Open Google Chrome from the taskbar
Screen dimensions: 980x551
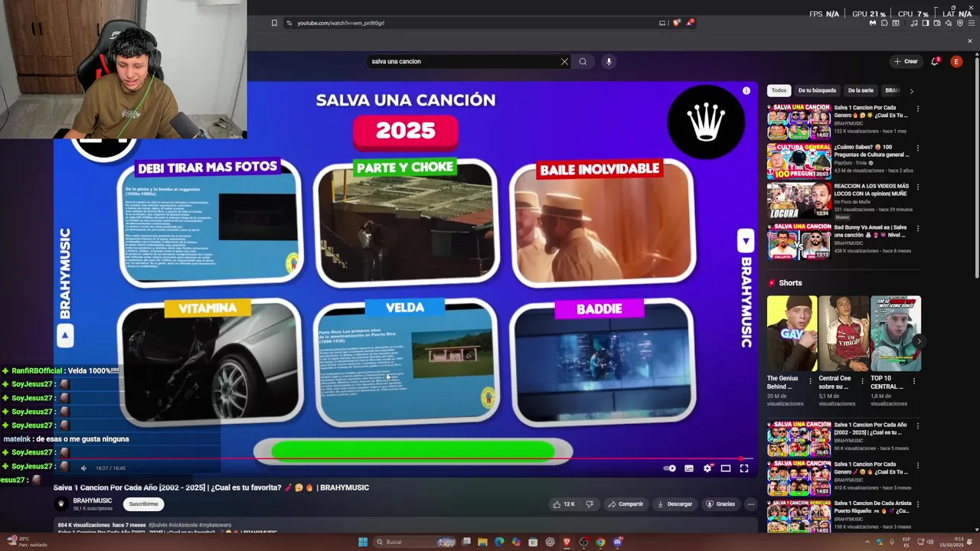click(x=600, y=542)
